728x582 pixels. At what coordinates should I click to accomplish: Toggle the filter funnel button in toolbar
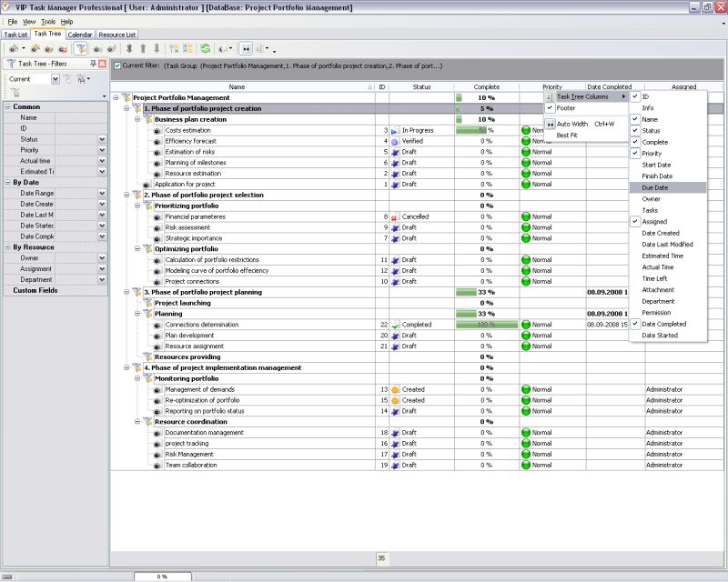coord(80,48)
